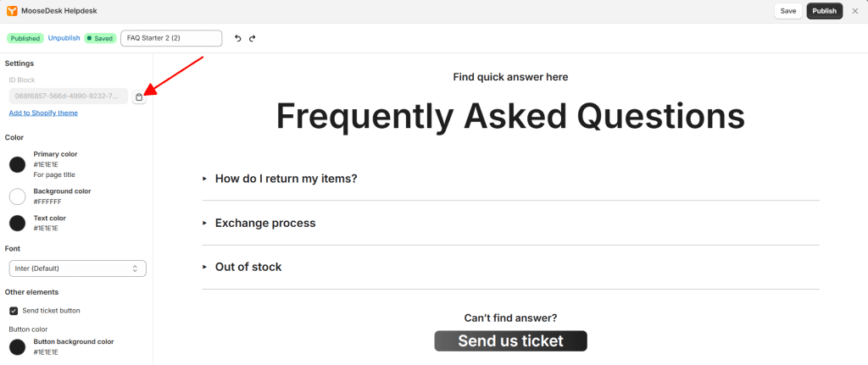Click the Save button
This screenshot has width=868, height=365.
click(788, 11)
